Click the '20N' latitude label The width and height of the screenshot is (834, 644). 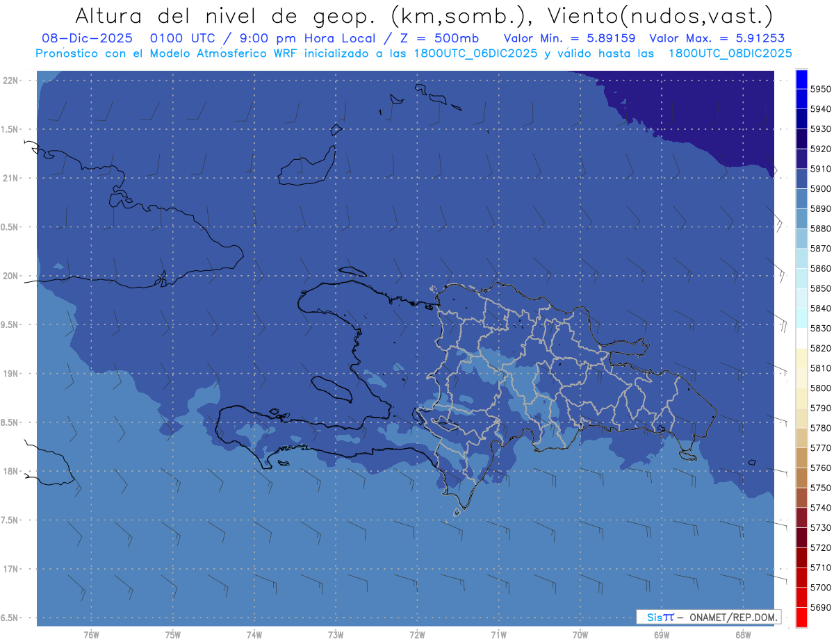[10, 276]
